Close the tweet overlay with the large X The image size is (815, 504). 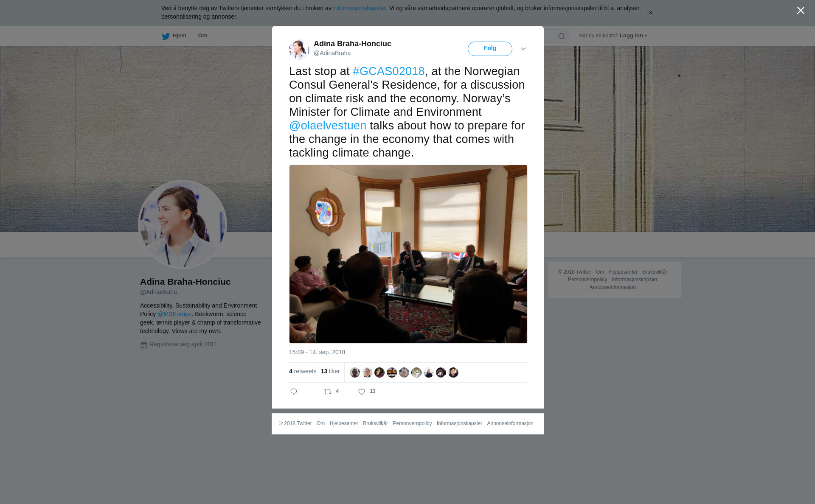pos(801,11)
